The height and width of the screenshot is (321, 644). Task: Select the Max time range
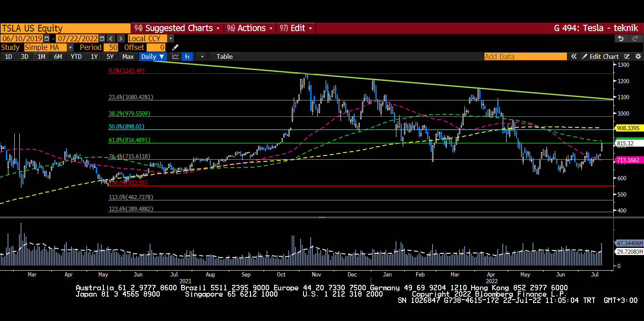pos(128,56)
